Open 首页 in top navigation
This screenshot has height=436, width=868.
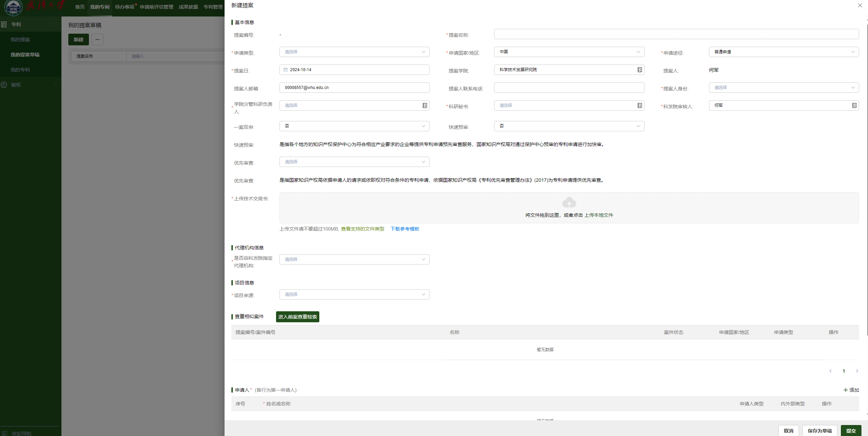pos(80,7)
